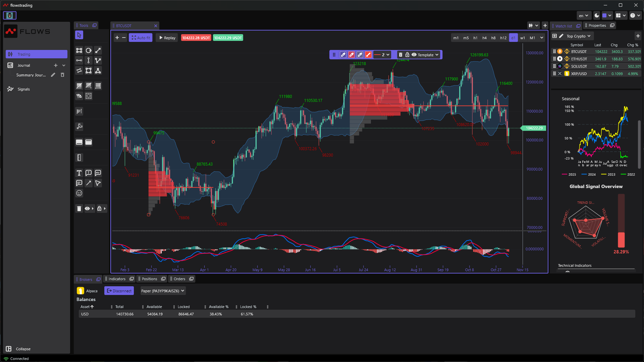
Task: Toggle drawing visibility eye in floating toolbar
Action: click(414, 55)
